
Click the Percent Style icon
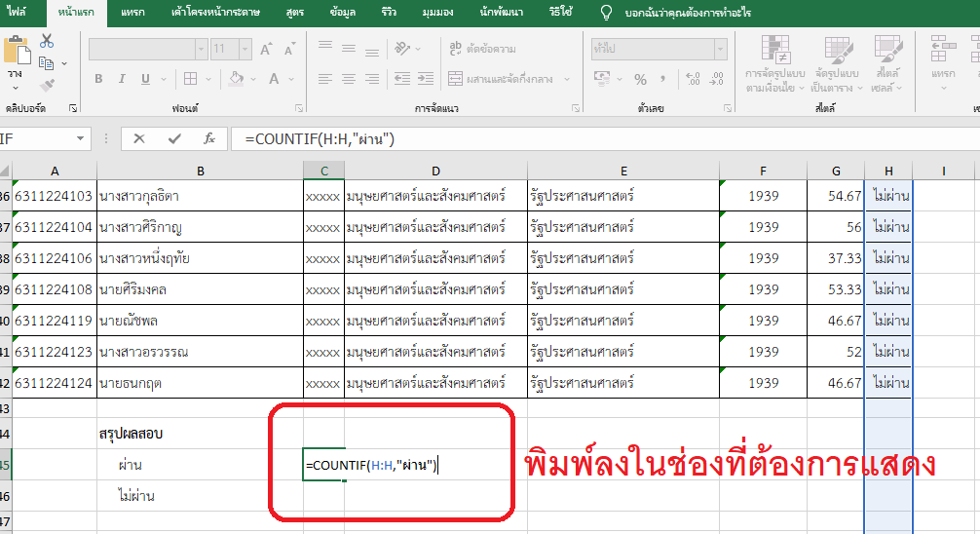[x=641, y=79]
